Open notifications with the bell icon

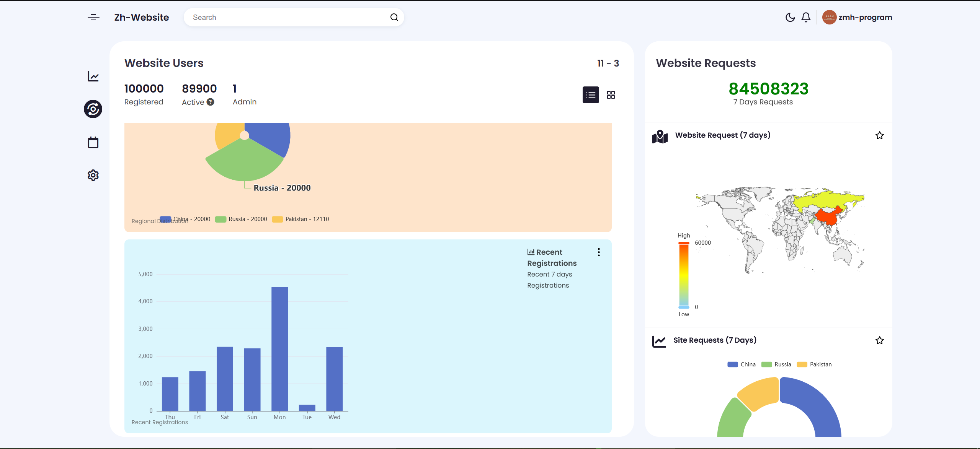tap(806, 17)
